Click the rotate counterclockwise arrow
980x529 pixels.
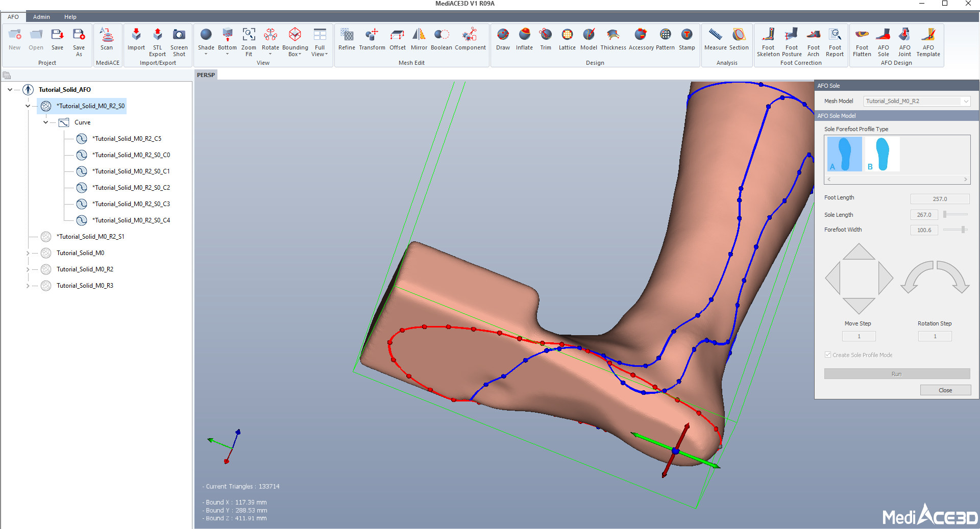point(917,276)
